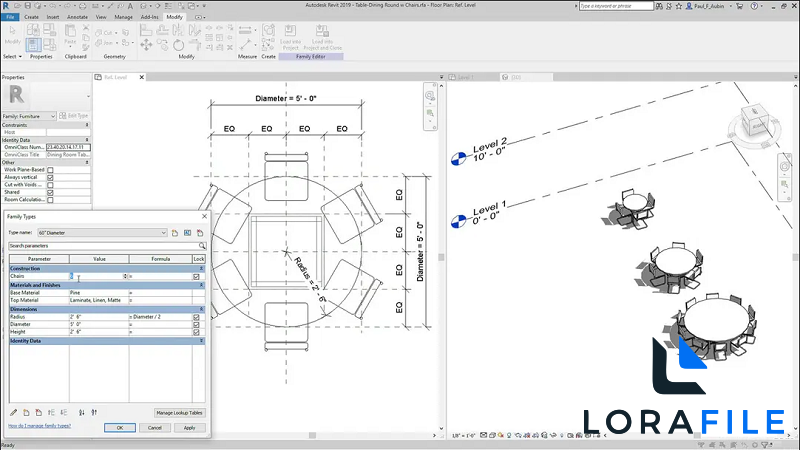Click the Join geometry tool
The height and width of the screenshot is (450, 800).
coord(105,43)
